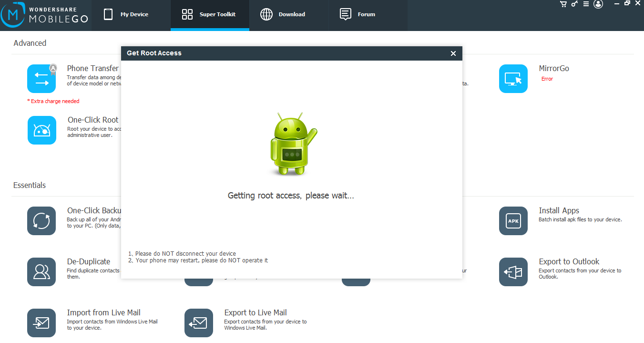Click the Wondershare MobileGo logo
Screen dimensions: 644x343
coord(45,15)
